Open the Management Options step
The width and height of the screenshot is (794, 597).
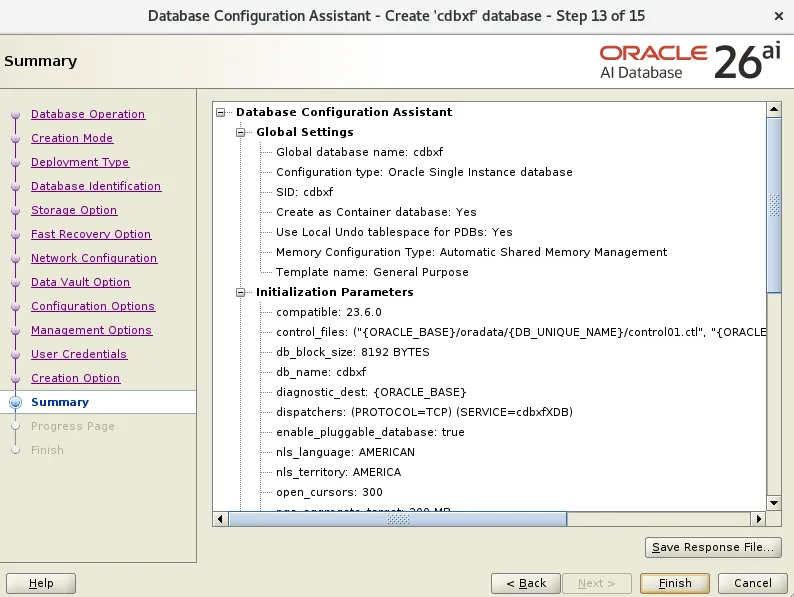point(92,330)
